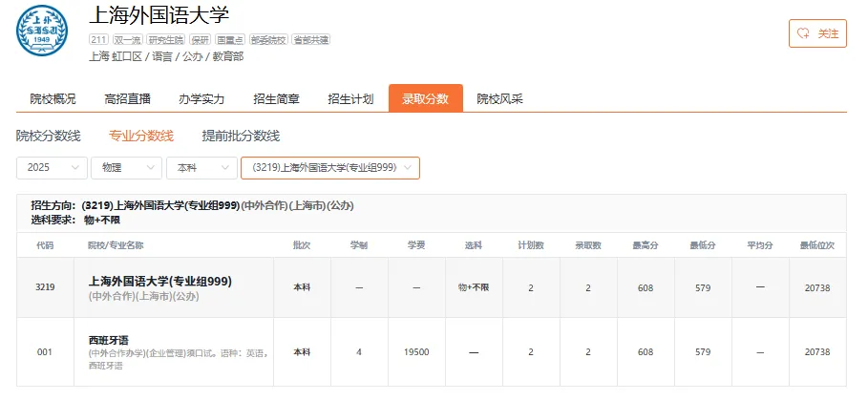Open the 物理 subject dropdown

click(127, 168)
